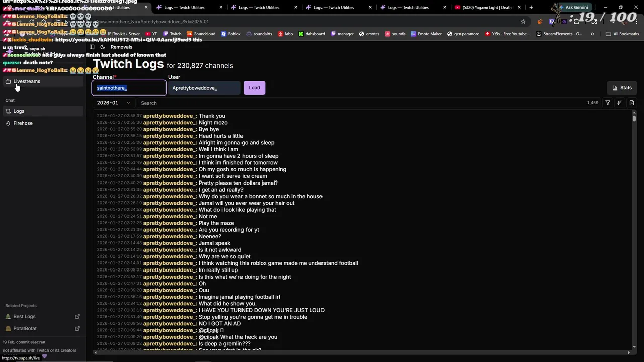
Task: Open the StreamElements bookmark
Action: tap(559, 34)
